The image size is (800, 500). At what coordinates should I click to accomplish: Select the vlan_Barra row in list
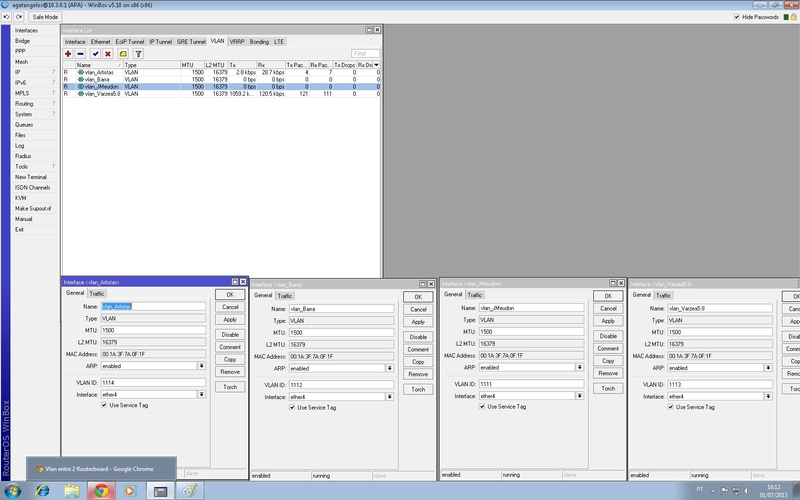pyautogui.click(x=221, y=80)
